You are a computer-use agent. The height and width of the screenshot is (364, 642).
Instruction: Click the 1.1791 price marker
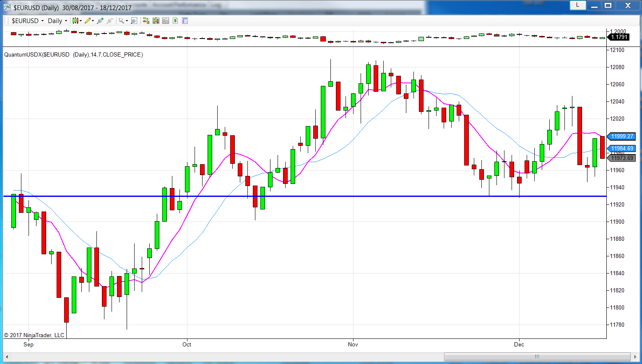click(619, 37)
